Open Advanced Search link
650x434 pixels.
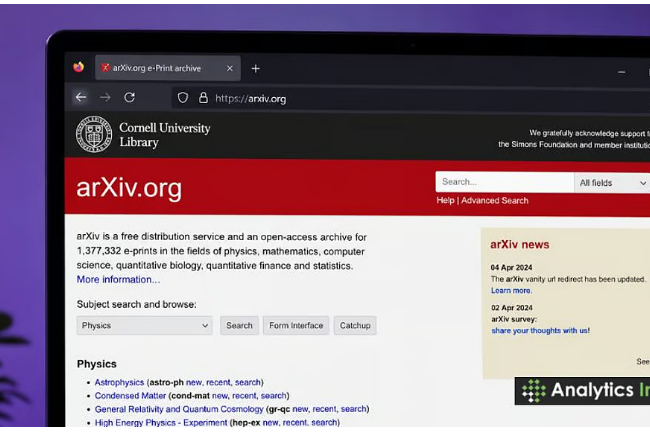tap(495, 201)
